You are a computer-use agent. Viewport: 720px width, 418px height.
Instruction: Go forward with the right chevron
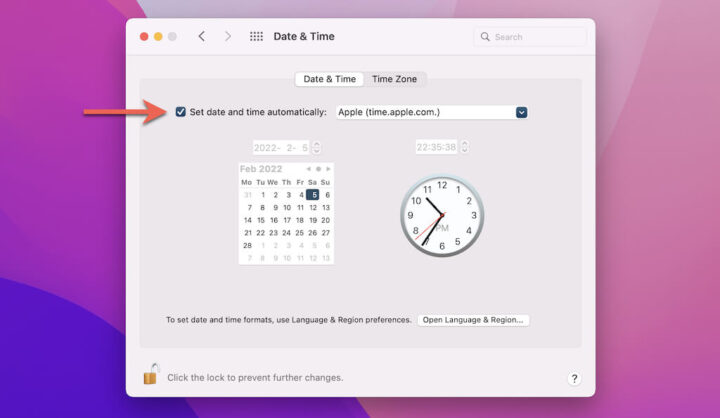[228, 36]
